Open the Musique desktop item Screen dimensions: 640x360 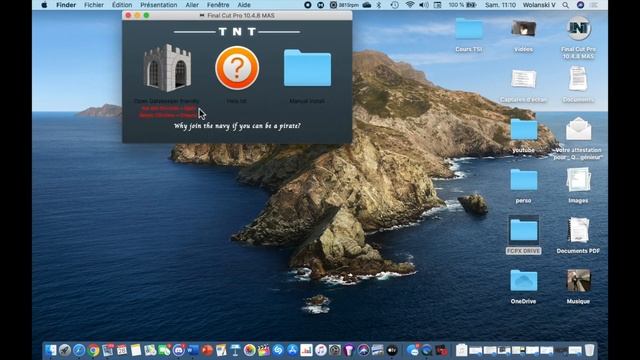click(578, 281)
